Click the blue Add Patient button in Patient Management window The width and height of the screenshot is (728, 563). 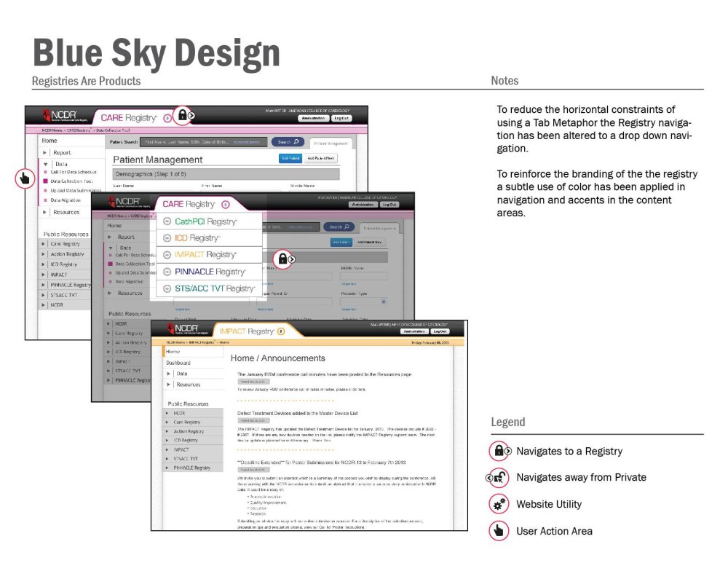coord(290,158)
